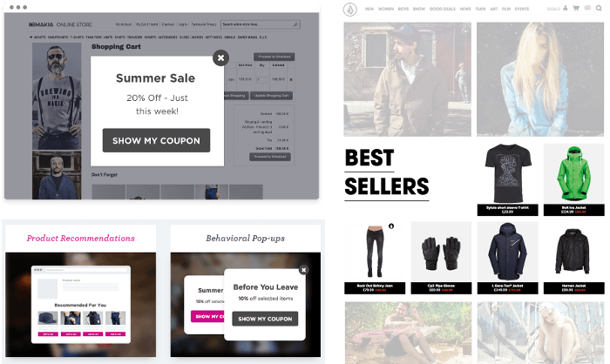This screenshot has height=364, width=610.
Task: Click the info badge on skinny jean
Action: 391,226
